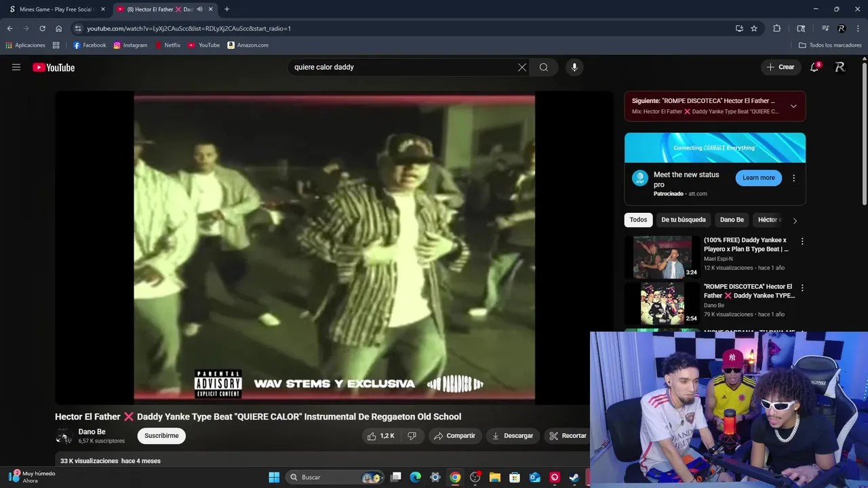Click the video player area
868x488 pixels.
pos(334,248)
